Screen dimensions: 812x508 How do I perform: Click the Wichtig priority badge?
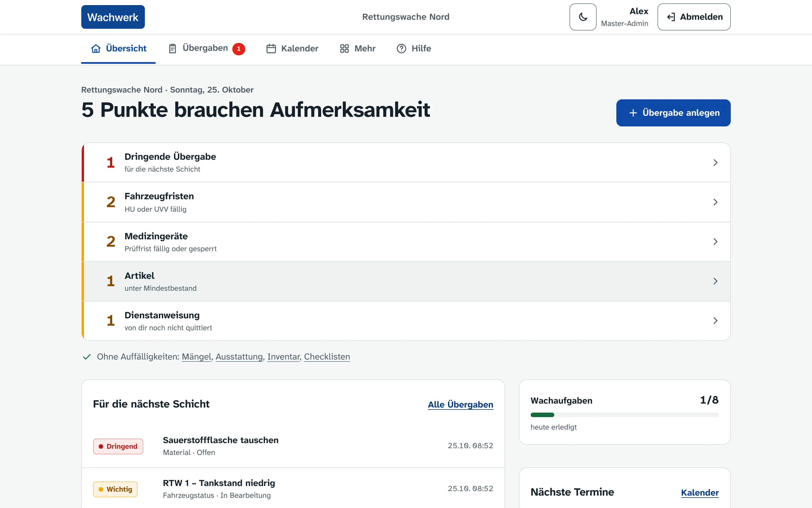115,489
